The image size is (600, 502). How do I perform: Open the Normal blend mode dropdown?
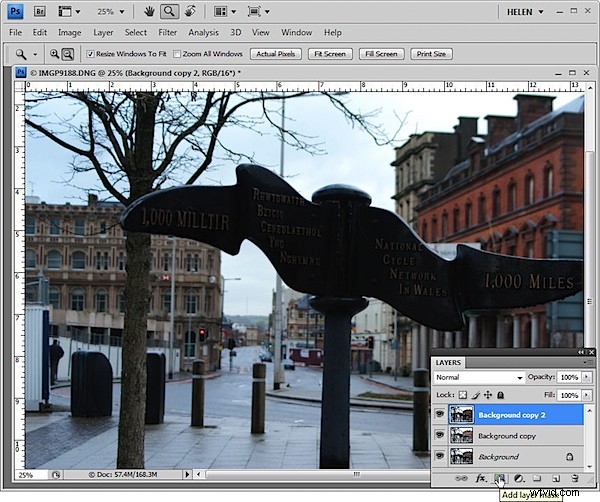pyautogui.click(x=479, y=377)
